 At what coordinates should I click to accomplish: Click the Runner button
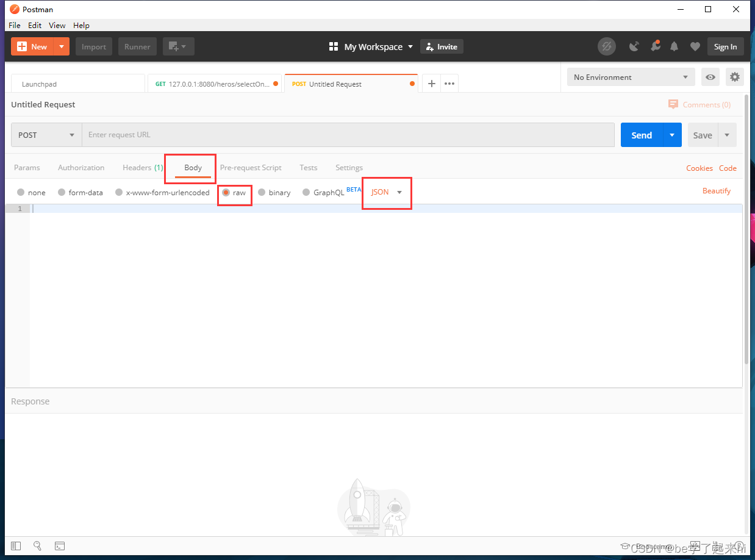tap(137, 46)
